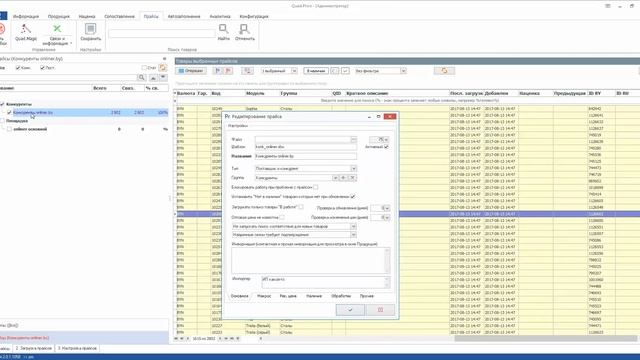Toggle the 'Пост.' checkbox in left panel
This screenshot has width=640, height=360.
tap(42, 68)
